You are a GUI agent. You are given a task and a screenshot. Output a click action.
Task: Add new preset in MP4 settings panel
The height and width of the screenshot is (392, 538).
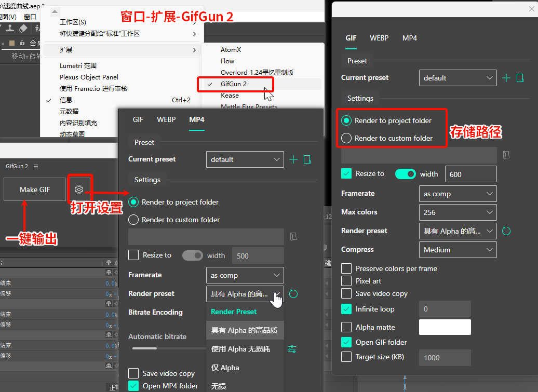(x=293, y=159)
